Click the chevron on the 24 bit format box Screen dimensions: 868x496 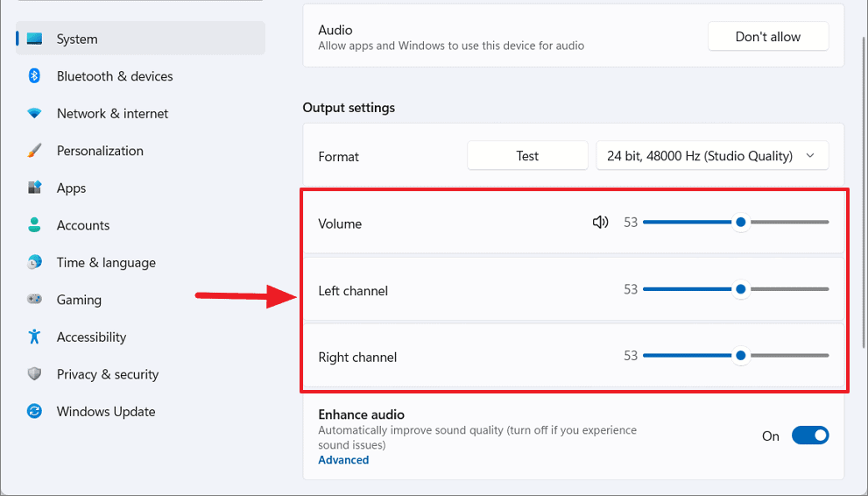pos(810,156)
